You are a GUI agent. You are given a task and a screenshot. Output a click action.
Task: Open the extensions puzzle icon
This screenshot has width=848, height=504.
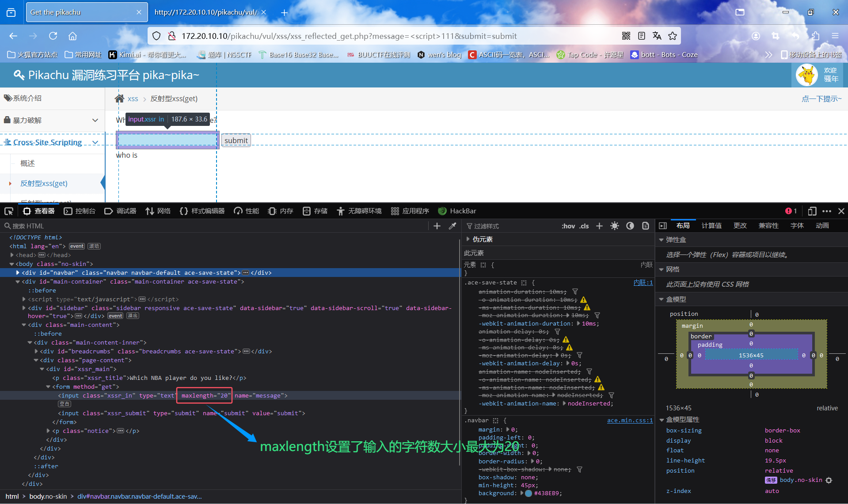[815, 36]
